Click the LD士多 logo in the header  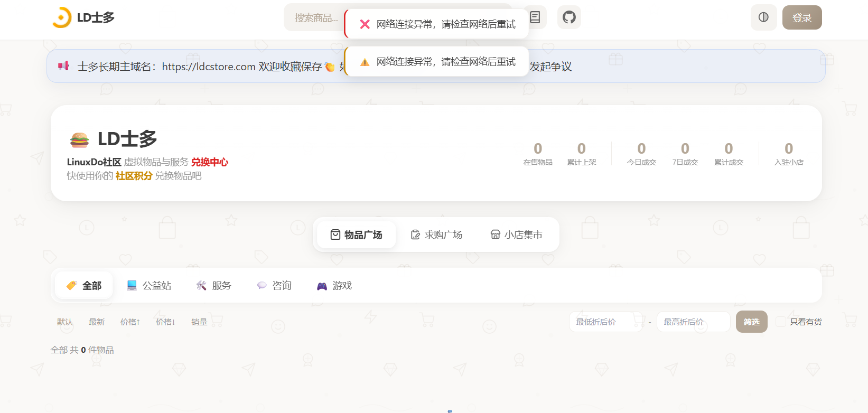click(x=83, y=17)
